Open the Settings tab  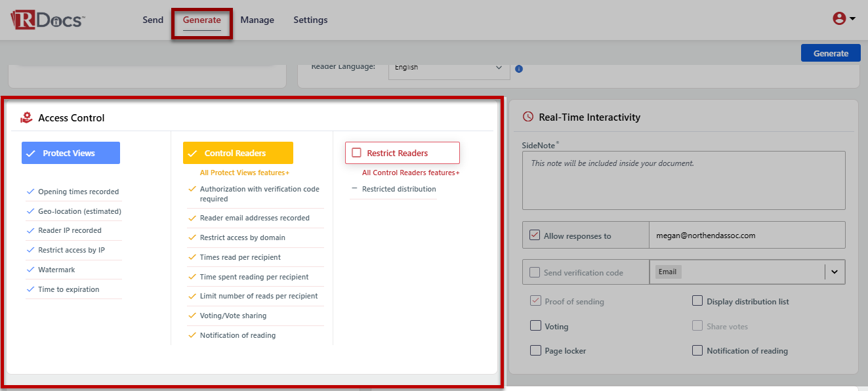point(310,20)
